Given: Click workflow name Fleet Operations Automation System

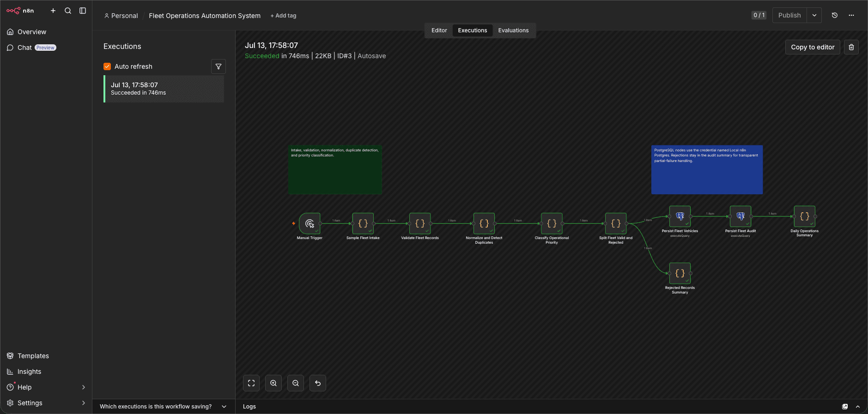Looking at the screenshot, I should [x=205, y=16].
